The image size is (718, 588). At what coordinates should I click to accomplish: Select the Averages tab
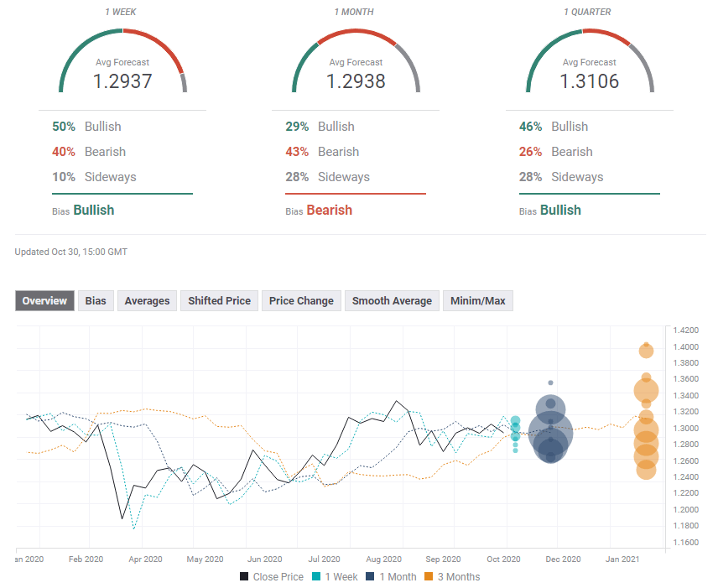(147, 301)
